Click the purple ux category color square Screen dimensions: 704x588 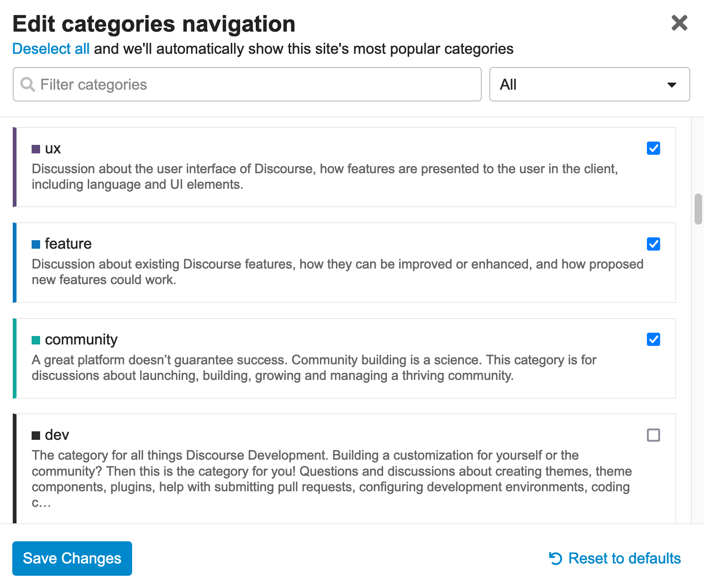pos(36,149)
